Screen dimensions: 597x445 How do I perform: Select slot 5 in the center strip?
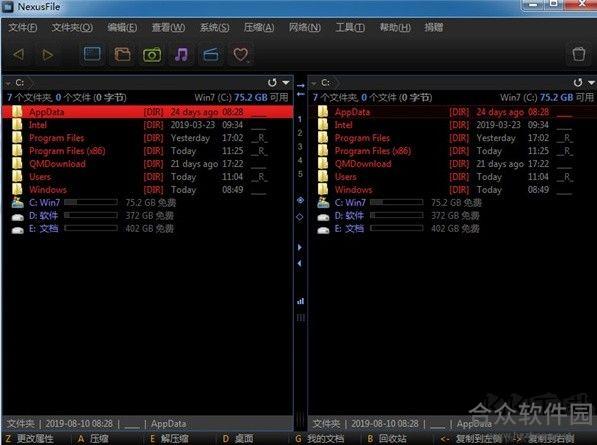[300, 174]
